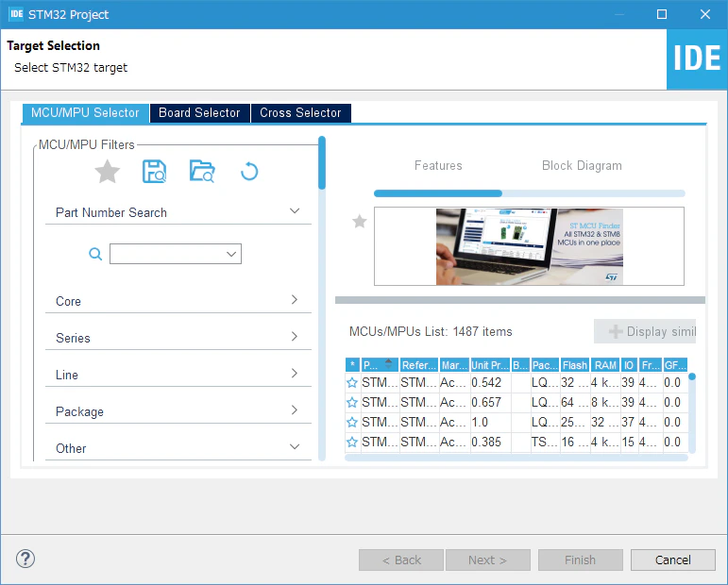This screenshot has width=728, height=585.
Task: Click the gray star beside the banner image
Action: pyautogui.click(x=360, y=222)
